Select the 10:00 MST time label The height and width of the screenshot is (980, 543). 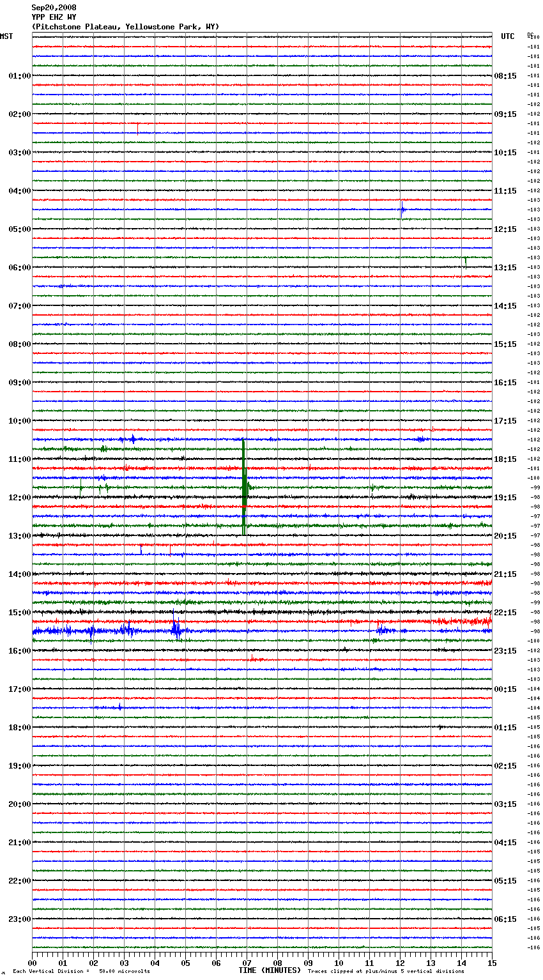[x=20, y=421]
